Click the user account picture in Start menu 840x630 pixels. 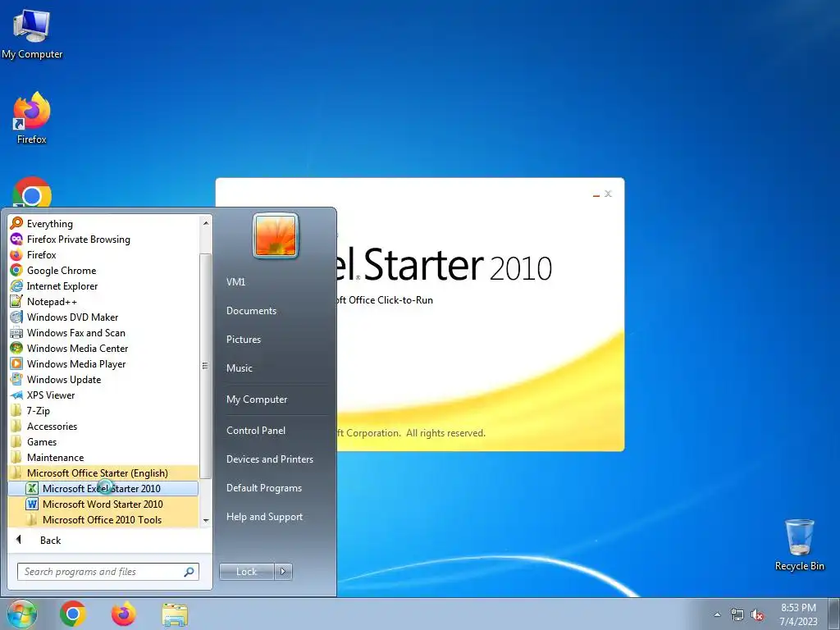tap(276, 235)
